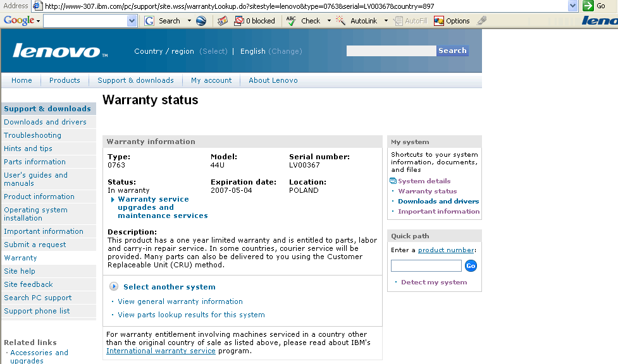Click the System details icon
The width and height of the screenshot is (618, 364).
click(x=393, y=181)
